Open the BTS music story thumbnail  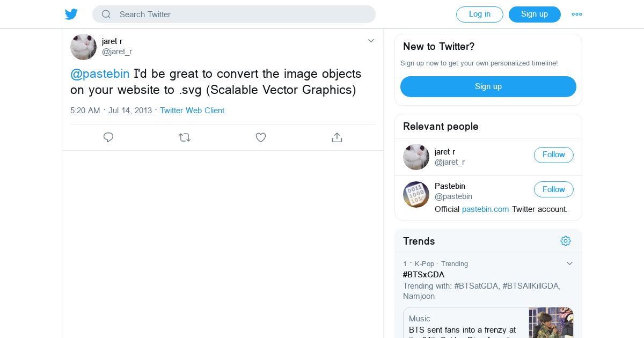[551, 322]
